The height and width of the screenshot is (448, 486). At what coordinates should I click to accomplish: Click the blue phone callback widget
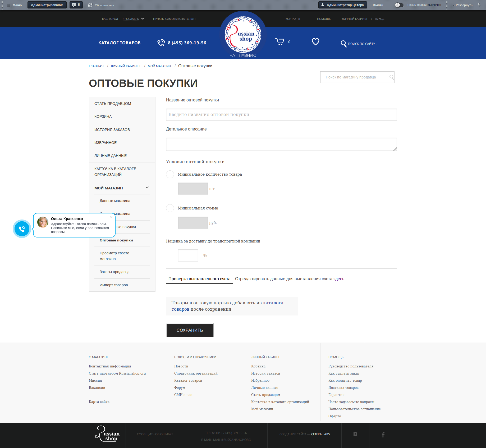22,228
